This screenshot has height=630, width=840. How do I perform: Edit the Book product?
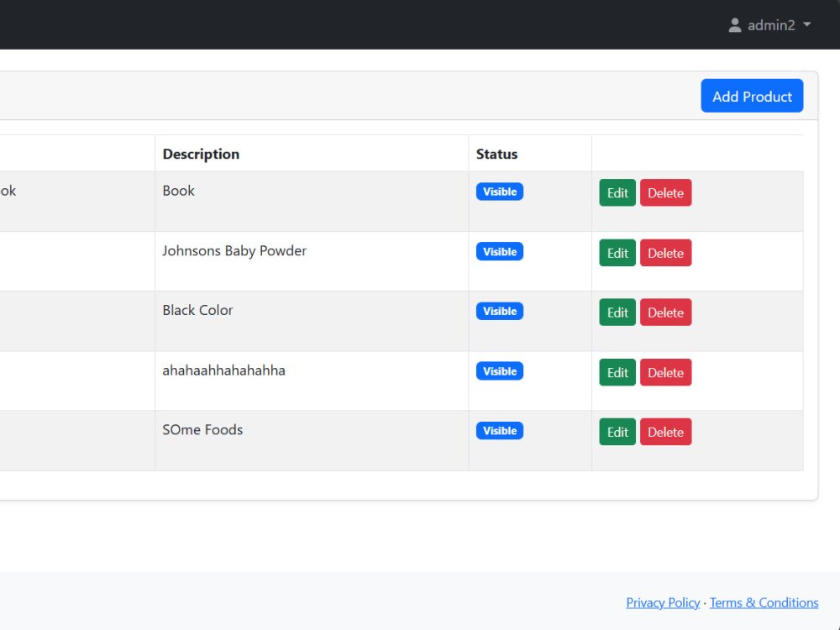[617, 193]
